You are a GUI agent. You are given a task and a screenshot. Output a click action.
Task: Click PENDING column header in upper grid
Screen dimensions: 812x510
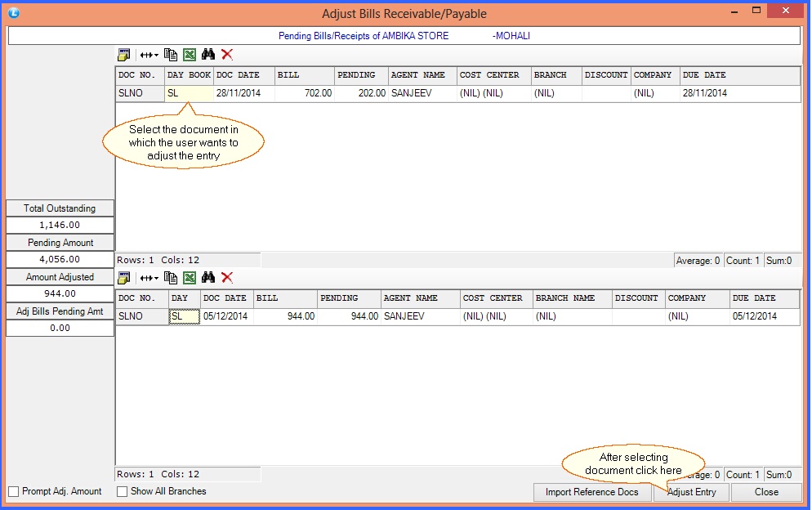[x=361, y=75]
